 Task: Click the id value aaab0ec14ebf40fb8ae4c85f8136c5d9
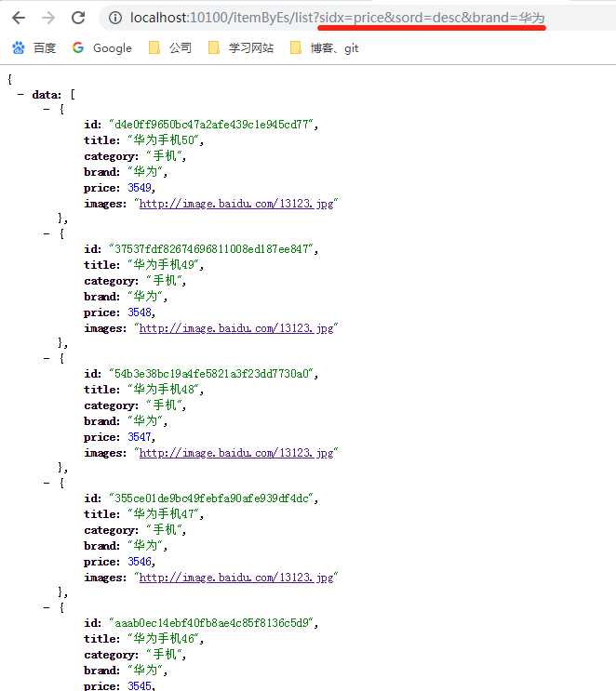211,624
